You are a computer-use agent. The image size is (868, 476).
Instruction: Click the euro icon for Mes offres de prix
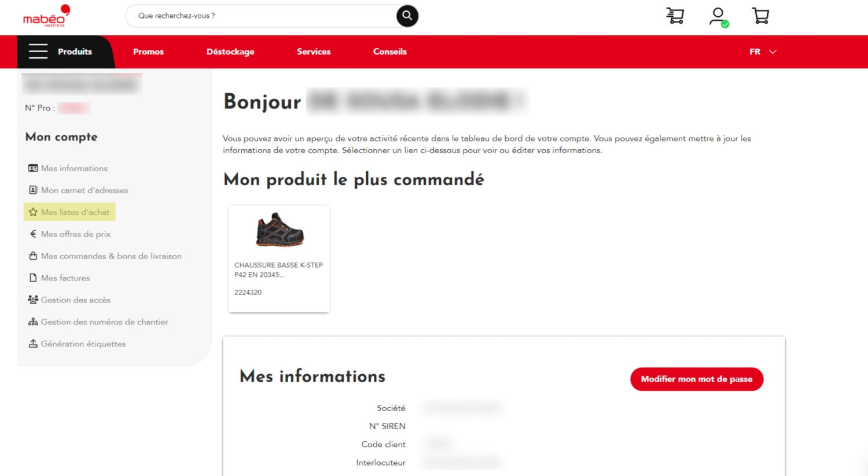tap(33, 234)
